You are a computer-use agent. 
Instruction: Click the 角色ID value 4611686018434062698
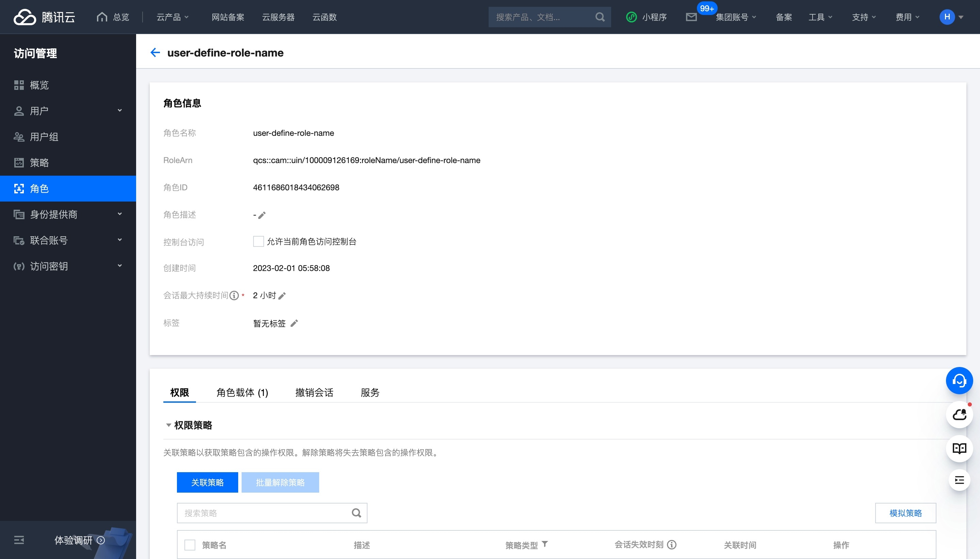coord(296,187)
